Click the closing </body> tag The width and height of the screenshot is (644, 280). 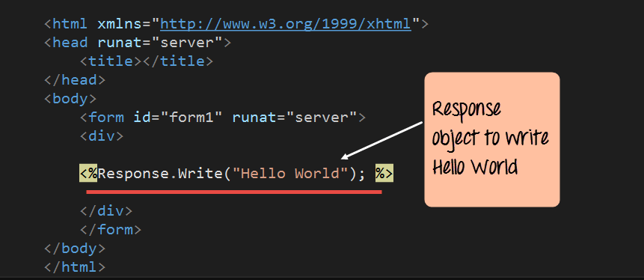tap(75, 249)
